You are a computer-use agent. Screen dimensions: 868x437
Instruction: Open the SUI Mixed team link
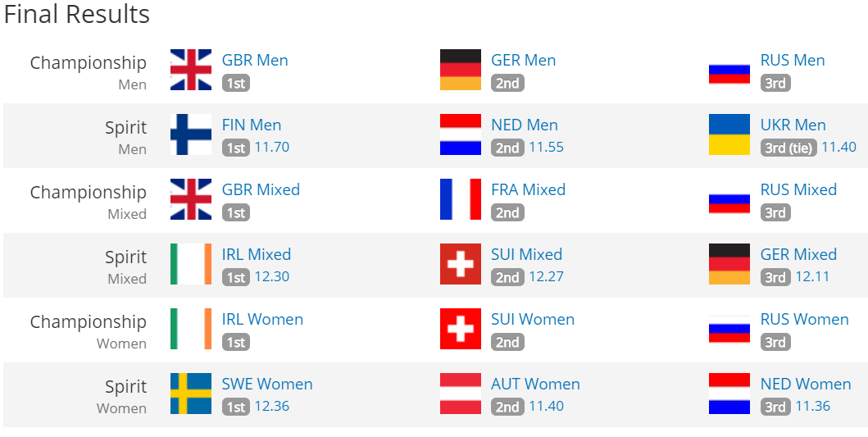pos(526,254)
